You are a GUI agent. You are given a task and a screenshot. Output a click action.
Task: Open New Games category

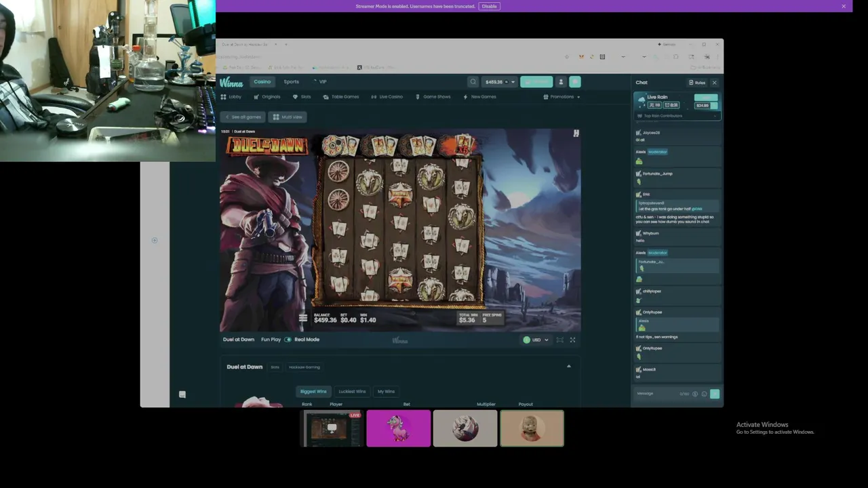tap(479, 97)
